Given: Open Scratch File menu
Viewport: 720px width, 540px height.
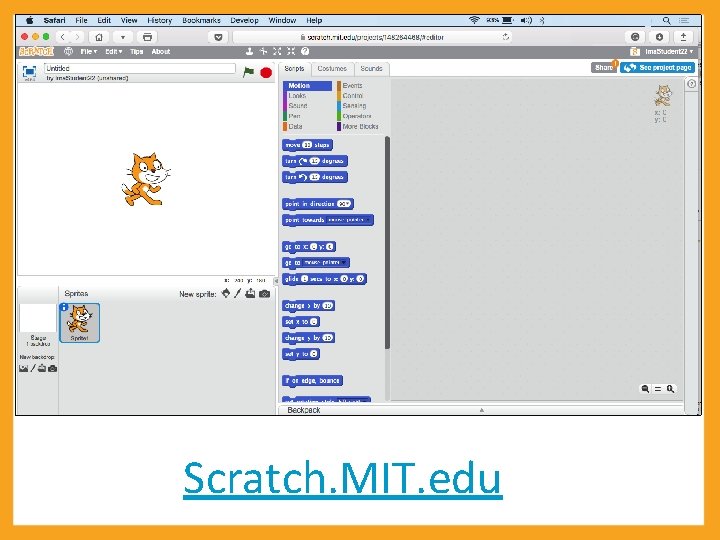Looking at the screenshot, I should (89, 51).
